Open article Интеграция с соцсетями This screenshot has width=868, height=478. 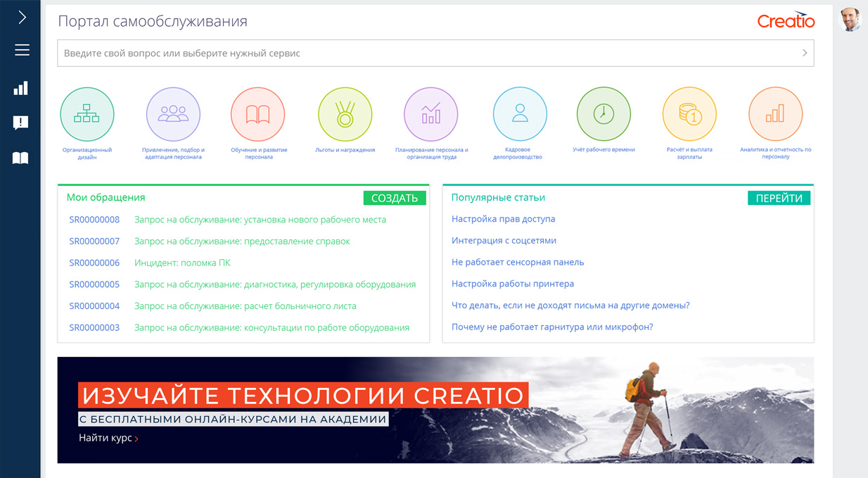coord(504,241)
